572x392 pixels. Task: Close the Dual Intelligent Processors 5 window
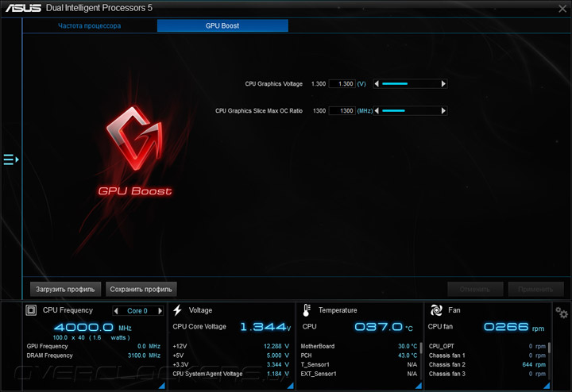[562, 9]
